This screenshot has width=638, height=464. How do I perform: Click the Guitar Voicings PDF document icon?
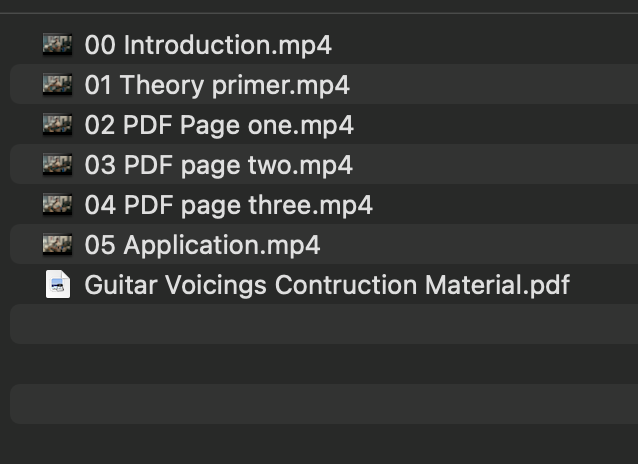coord(58,284)
